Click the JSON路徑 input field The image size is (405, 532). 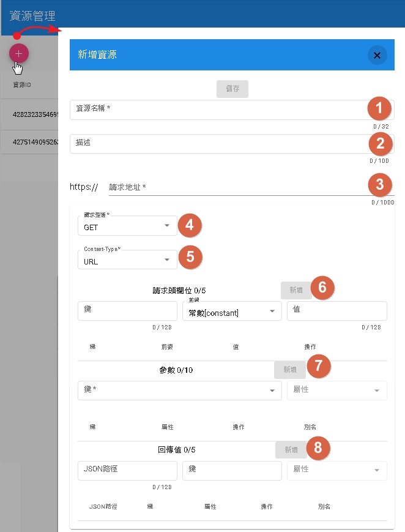(x=127, y=470)
